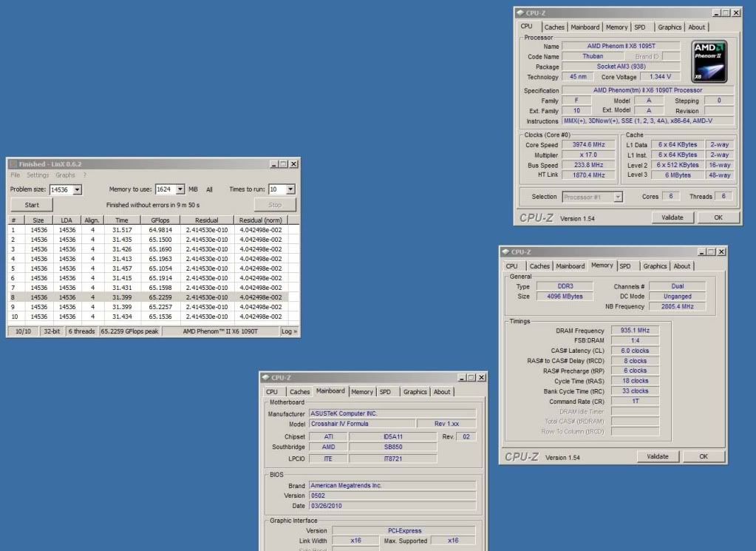
Task: Click the Southbridge SB850 field
Action: (393, 447)
